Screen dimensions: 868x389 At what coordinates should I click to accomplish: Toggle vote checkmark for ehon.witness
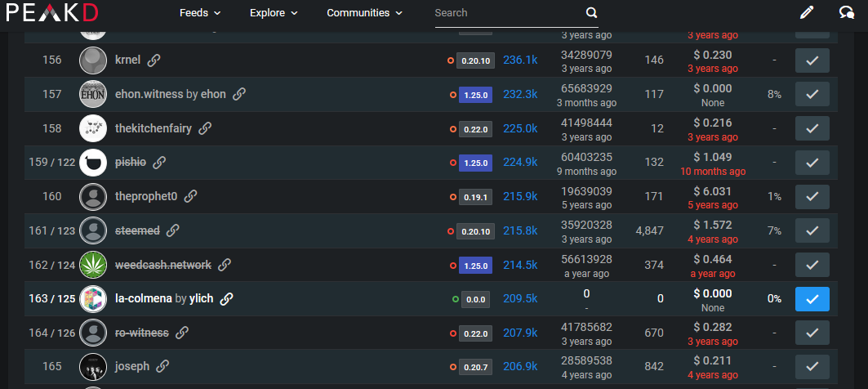pos(812,94)
